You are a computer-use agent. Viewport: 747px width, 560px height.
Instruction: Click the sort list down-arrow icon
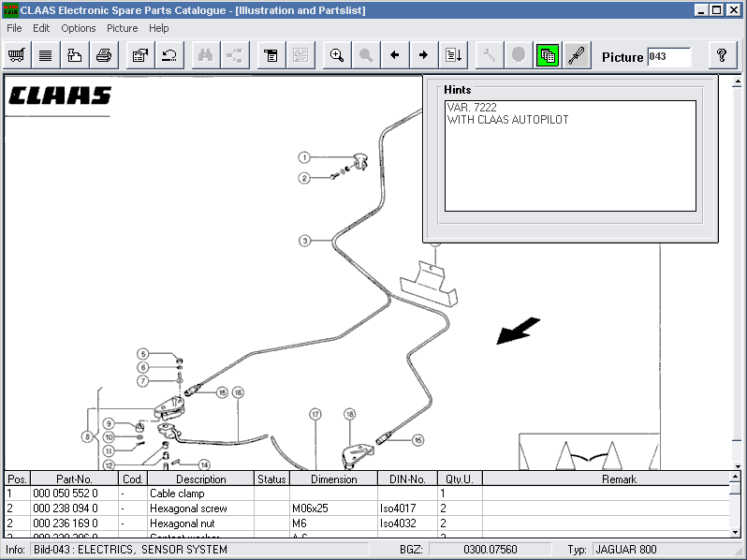click(x=453, y=55)
